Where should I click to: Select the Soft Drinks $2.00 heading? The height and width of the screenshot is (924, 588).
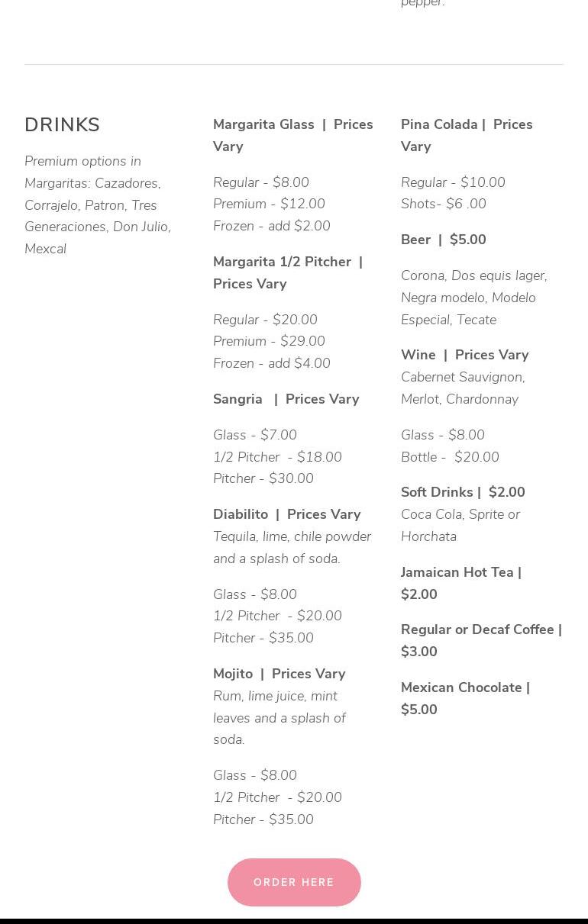[x=463, y=492]
